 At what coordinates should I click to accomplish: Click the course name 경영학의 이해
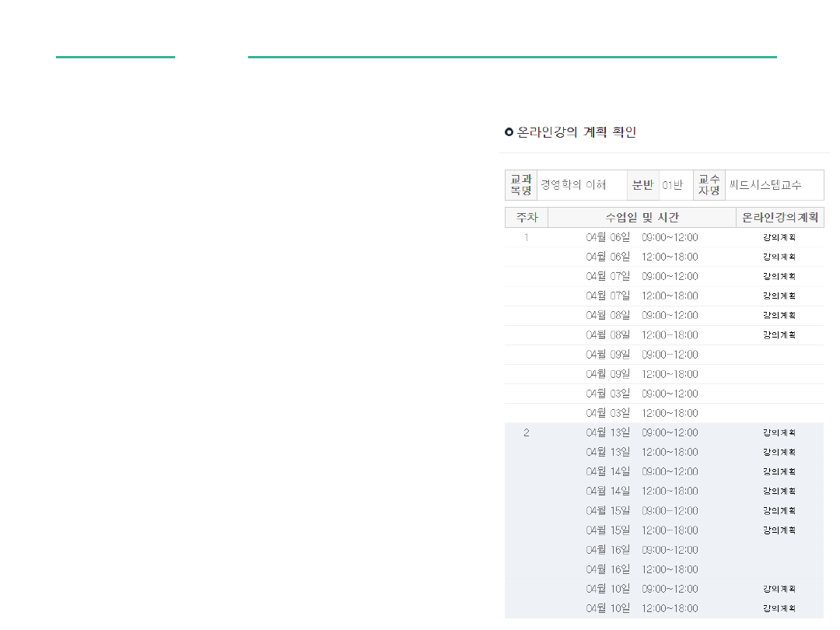tap(573, 185)
